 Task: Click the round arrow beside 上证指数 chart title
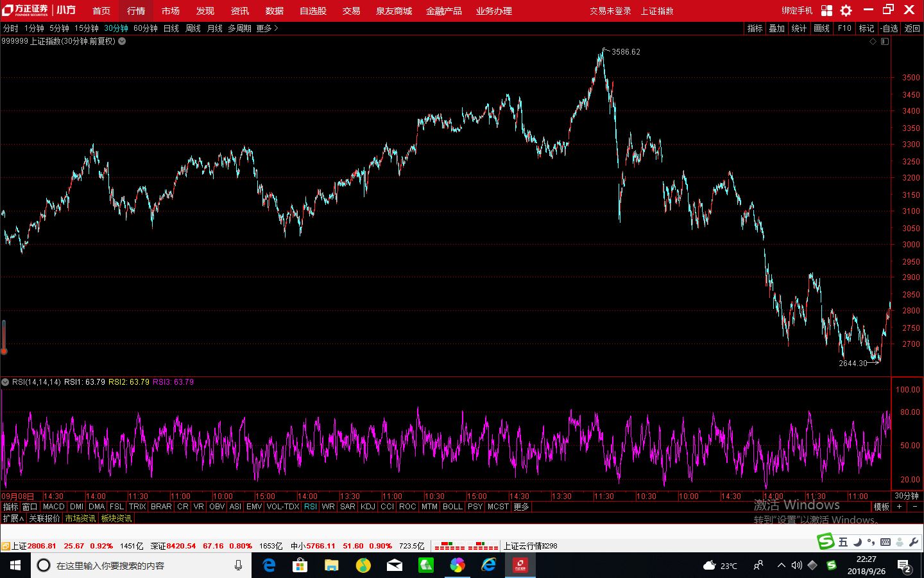pos(122,41)
